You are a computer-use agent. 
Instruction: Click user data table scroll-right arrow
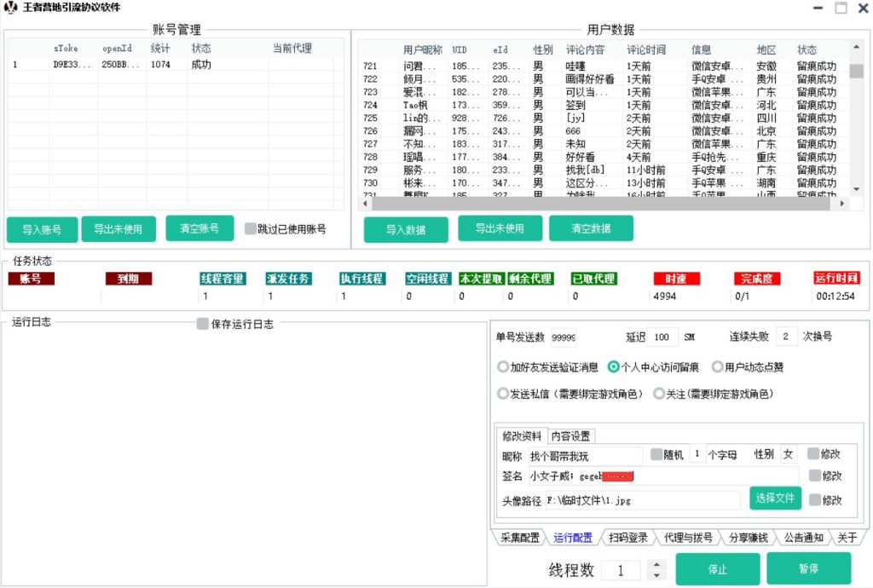tap(844, 204)
